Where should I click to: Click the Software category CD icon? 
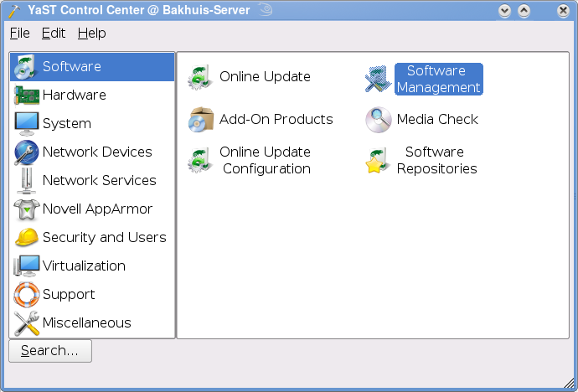[x=26, y=67]
